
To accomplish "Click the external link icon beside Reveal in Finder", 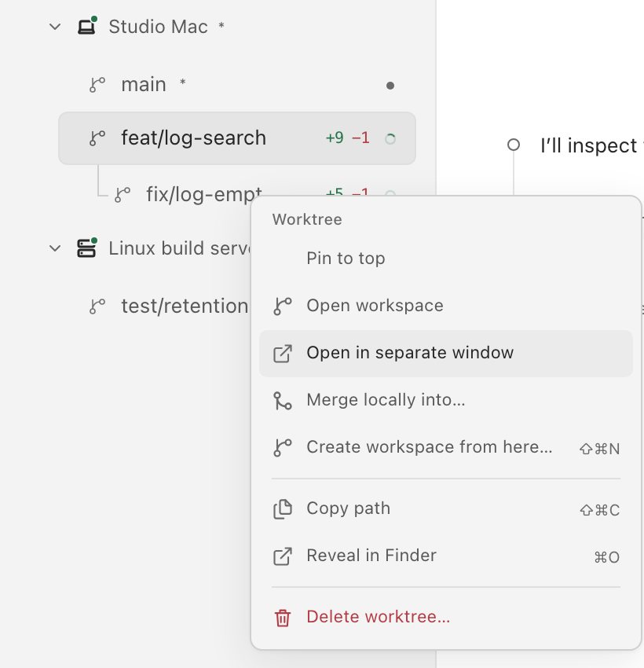I will (283, 557).
